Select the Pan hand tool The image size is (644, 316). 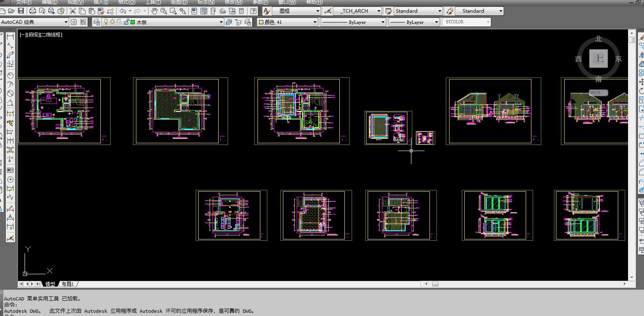coord(154,11)
